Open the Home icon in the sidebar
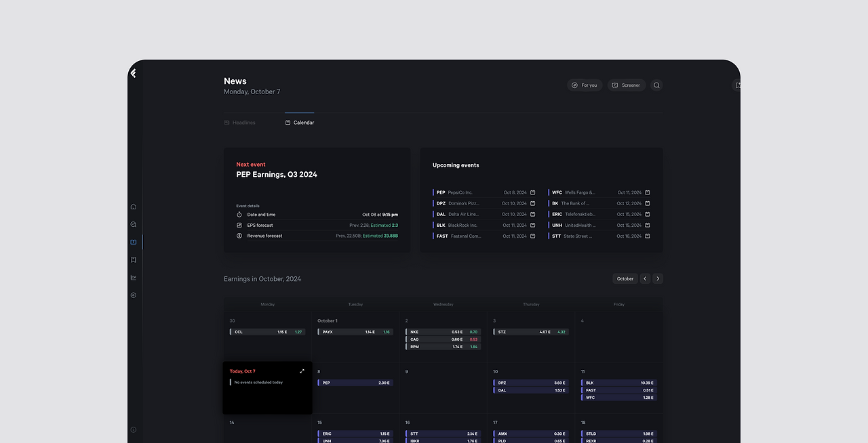Screen dimensions: 868x443 coord(134,207)
